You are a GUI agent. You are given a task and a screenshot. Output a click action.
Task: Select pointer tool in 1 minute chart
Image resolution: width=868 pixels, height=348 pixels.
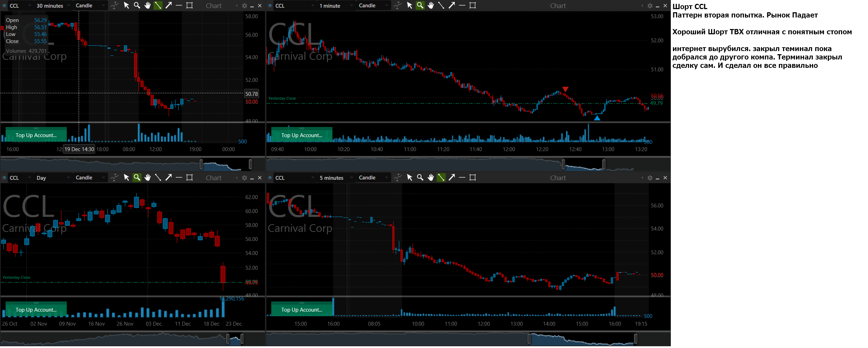[410, 6]
